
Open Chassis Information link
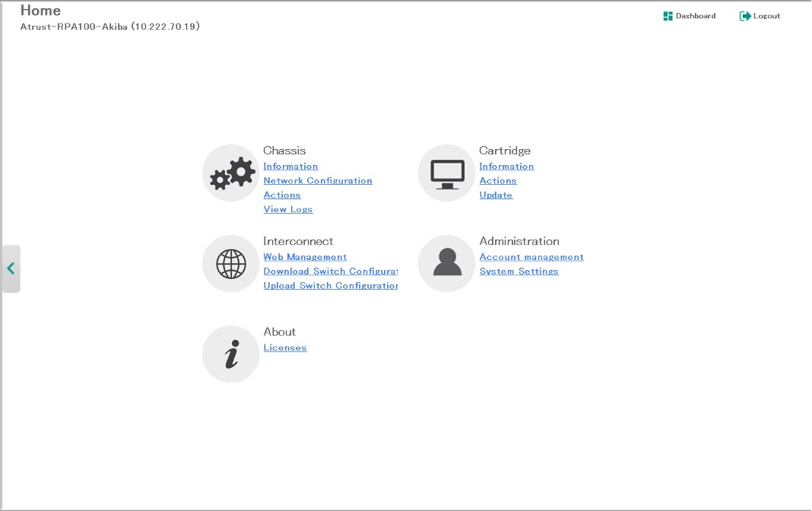(290, 167)
